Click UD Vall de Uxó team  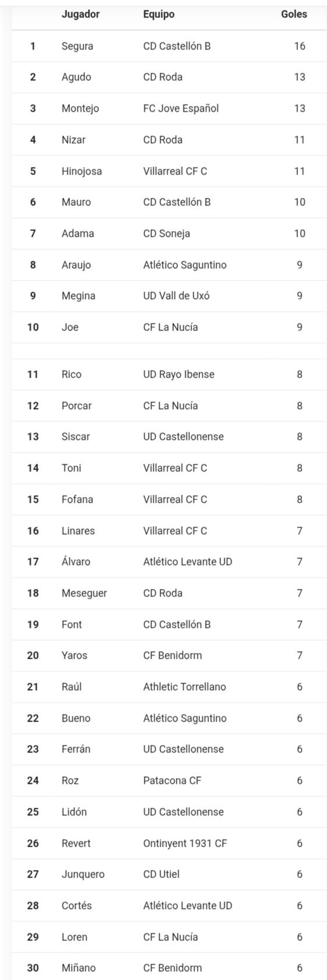click(176, 296)
